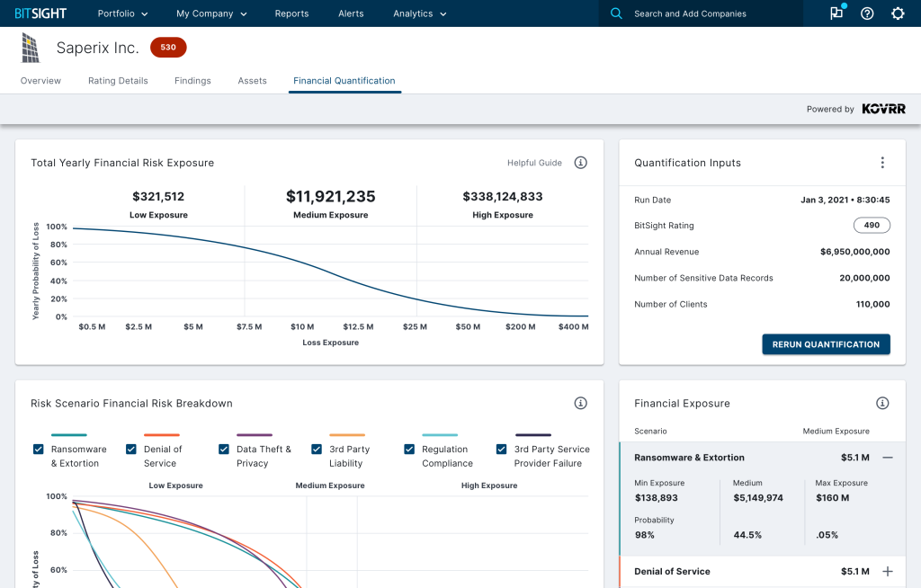Open the flag notifications icon
Screen dimensions: 921x588
coord(836,13)
